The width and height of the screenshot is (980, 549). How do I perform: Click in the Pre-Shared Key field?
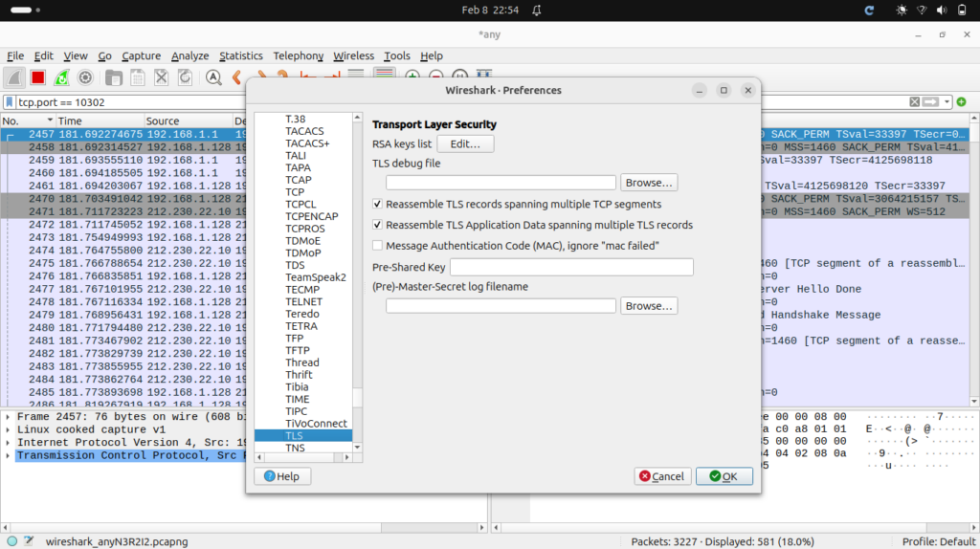point(571,267)
